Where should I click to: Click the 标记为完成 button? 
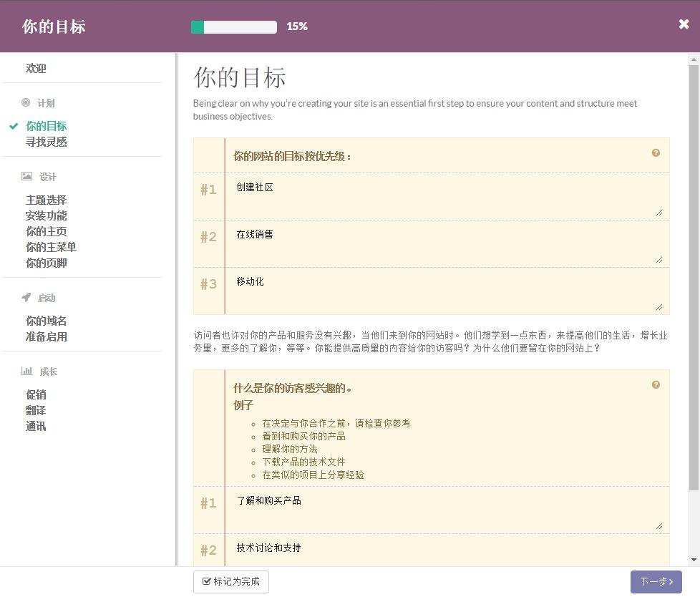(x=230, y=582)
